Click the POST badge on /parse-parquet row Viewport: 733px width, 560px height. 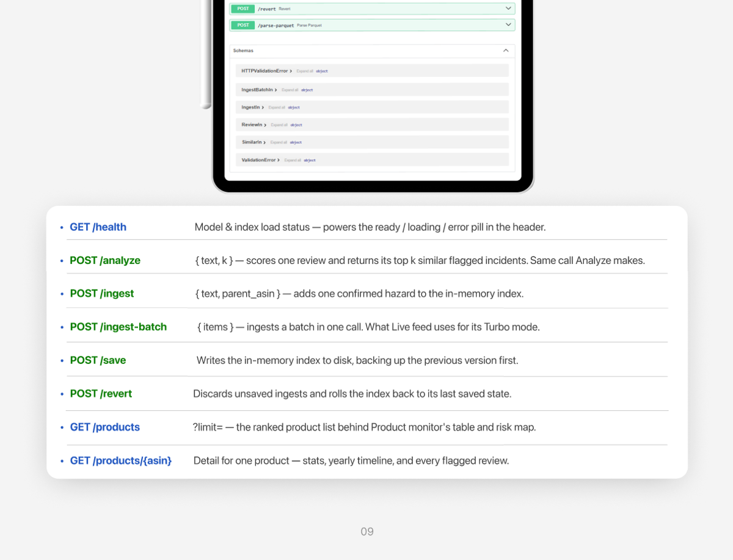[x=243, y=25]
